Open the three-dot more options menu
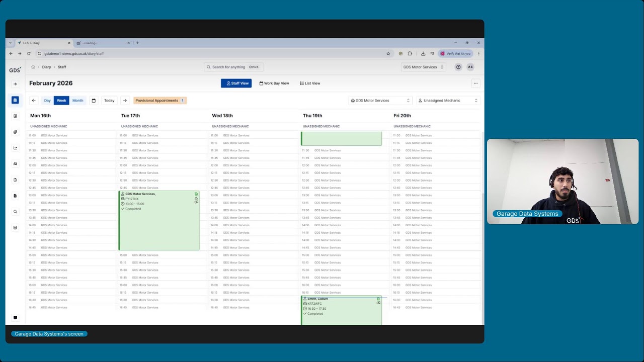Image resolution: width=644 pixels, height=362 pixels. [x=475, y=83]
